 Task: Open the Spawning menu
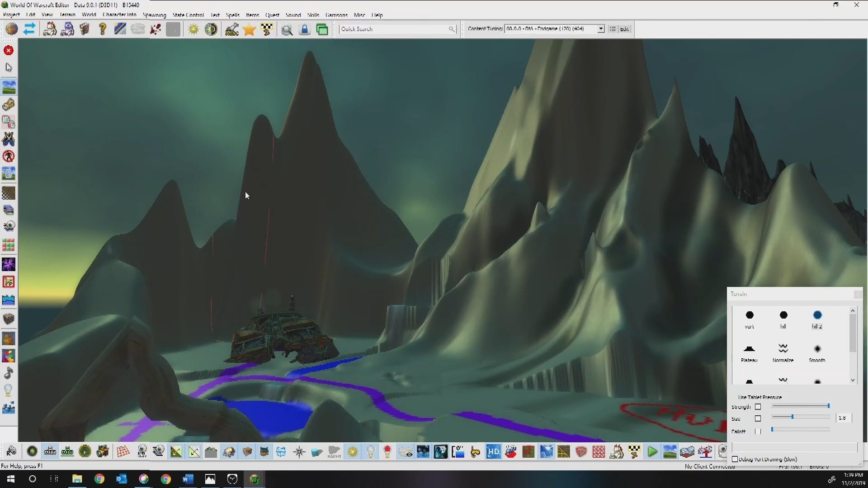[154, 15]
